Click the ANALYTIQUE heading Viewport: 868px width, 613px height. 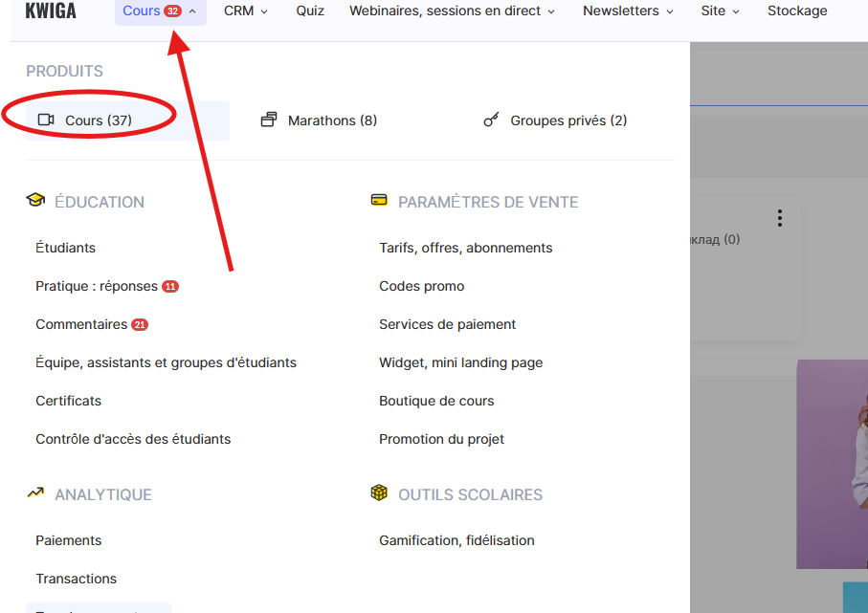tap(103, 494)
